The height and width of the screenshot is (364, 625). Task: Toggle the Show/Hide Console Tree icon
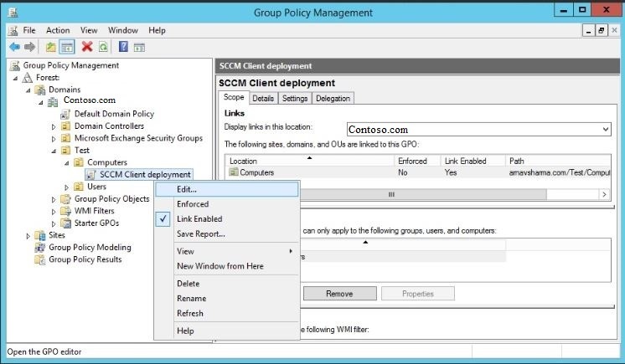(67, 47)
